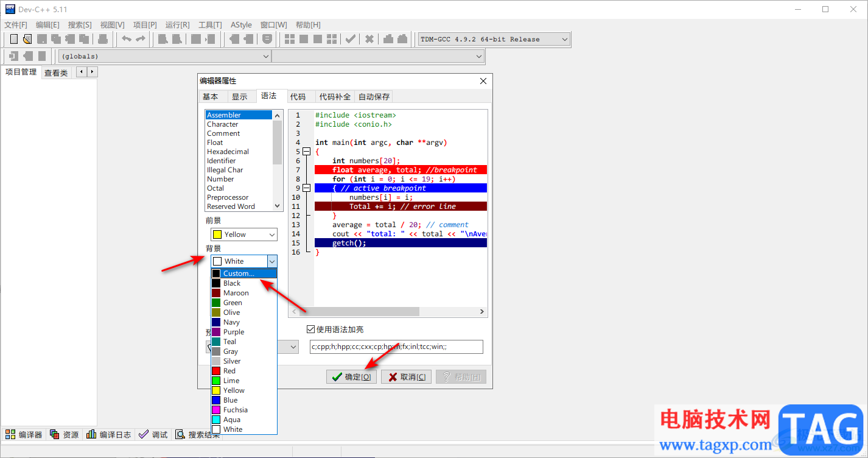868x458 pixels.
Task: Open the 搜索结果 bottom panel tab
Action: tap(197, 434)
